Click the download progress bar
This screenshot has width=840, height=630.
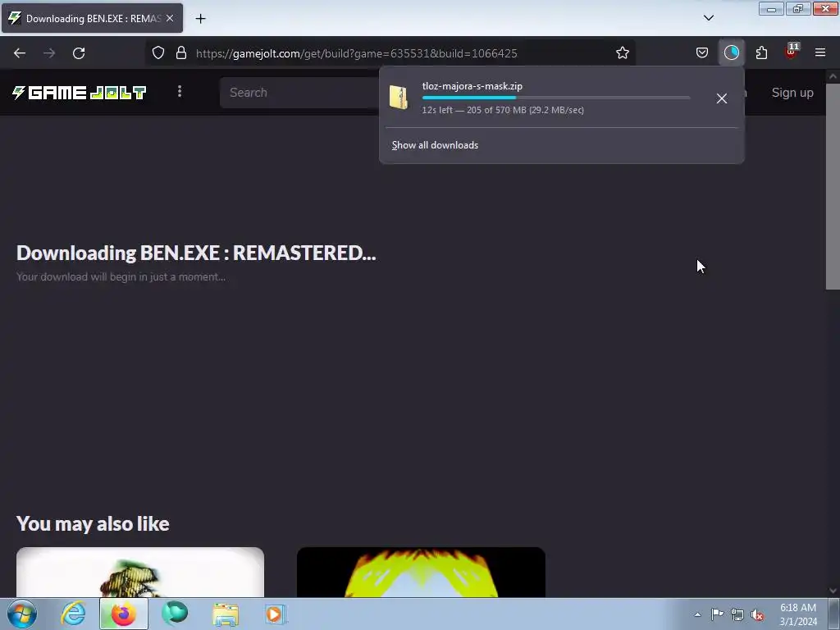[556, 98]
